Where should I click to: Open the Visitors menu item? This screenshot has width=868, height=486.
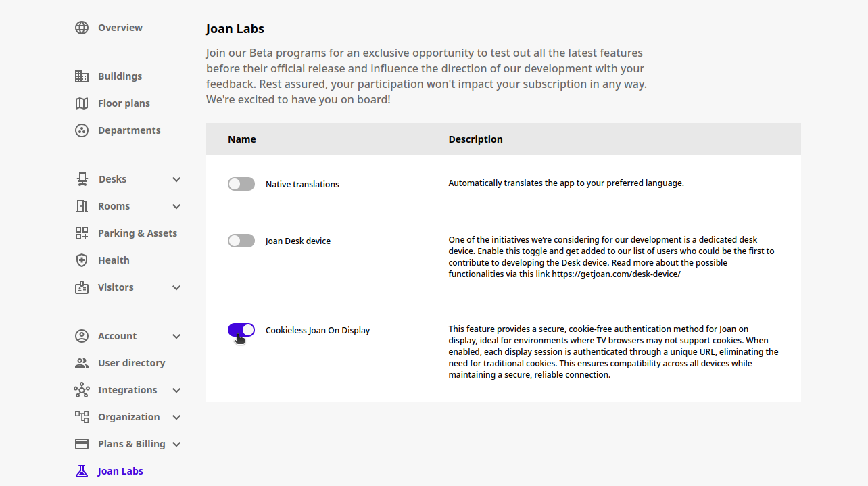click(x=116, y=287)
